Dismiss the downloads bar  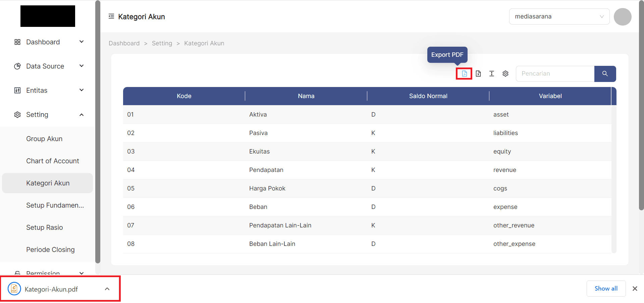635,289
